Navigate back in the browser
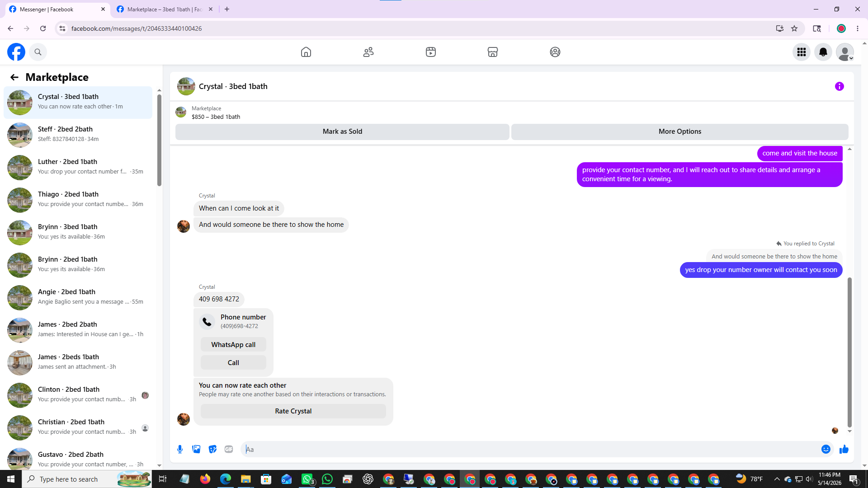The image size is (868, 488). pyautogui.click(x=10, y=28)
